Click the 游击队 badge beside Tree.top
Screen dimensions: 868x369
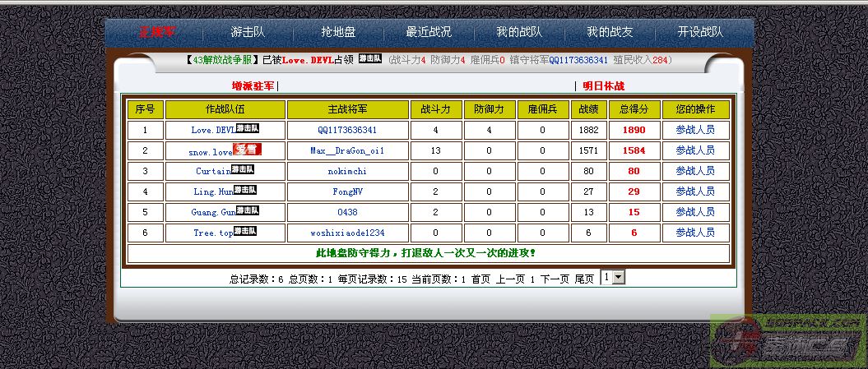(x=244, y=232)
